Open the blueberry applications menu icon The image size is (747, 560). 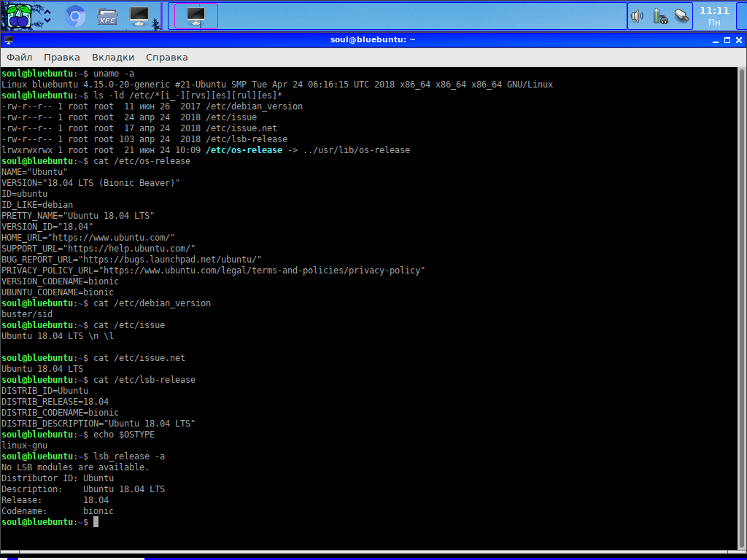point(19,16)
